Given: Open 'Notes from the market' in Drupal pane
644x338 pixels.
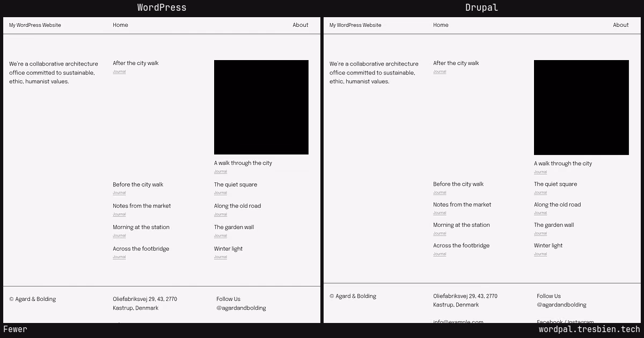Looking at the screenshot, I should 462,204.
